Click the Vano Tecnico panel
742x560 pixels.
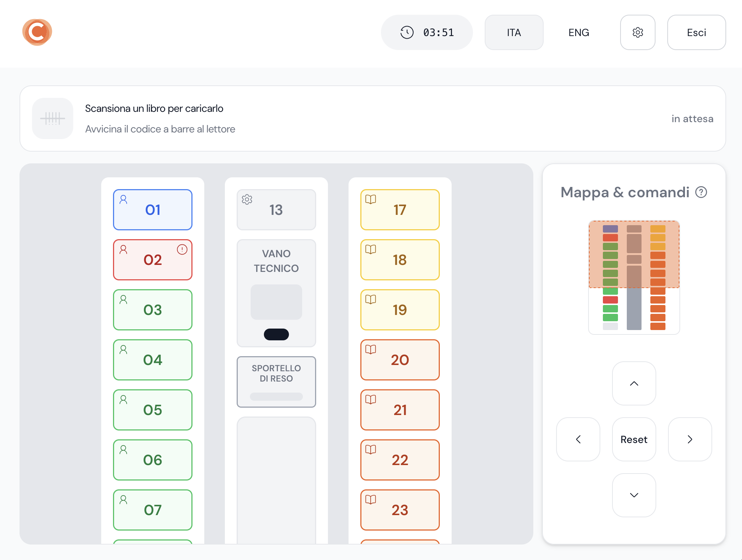click(x=276, y=293)
